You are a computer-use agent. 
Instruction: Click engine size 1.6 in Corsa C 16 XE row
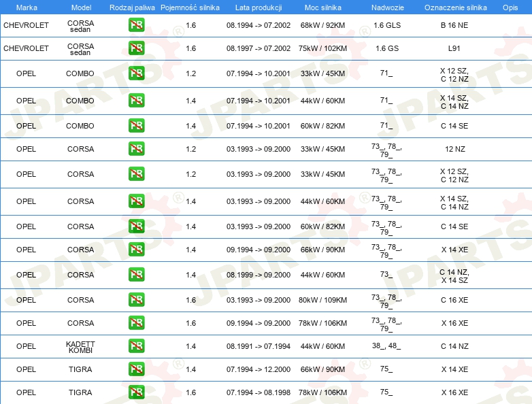tap(191, 300)
